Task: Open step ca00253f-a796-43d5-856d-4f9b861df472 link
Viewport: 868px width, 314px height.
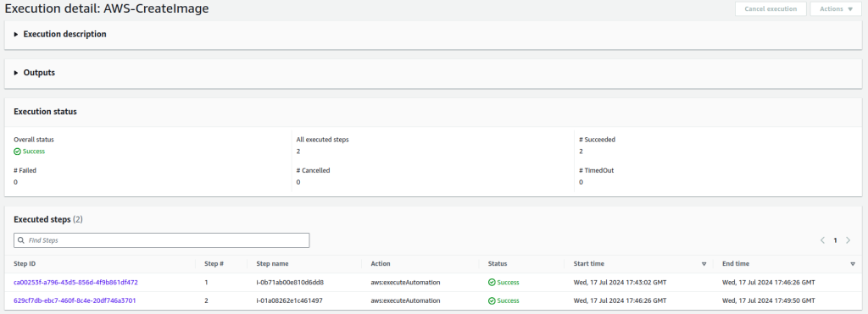Action: coord(75,283)
